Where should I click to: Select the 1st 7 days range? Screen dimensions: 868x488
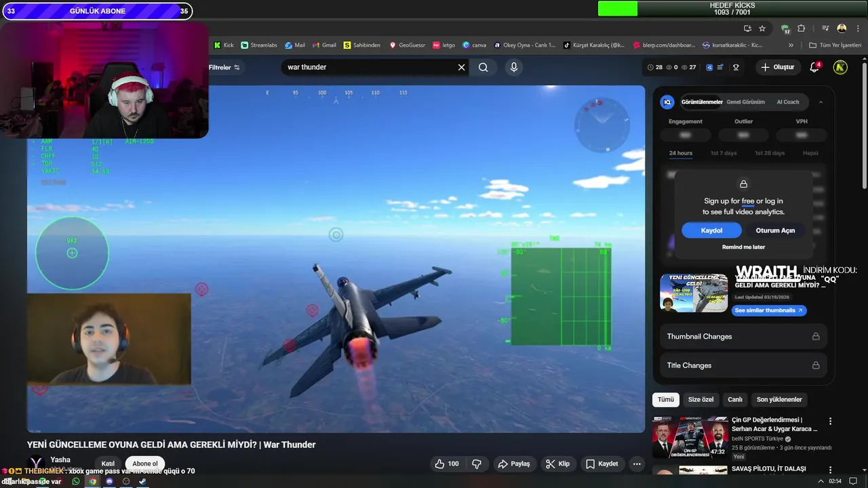(x=724, y=153)
